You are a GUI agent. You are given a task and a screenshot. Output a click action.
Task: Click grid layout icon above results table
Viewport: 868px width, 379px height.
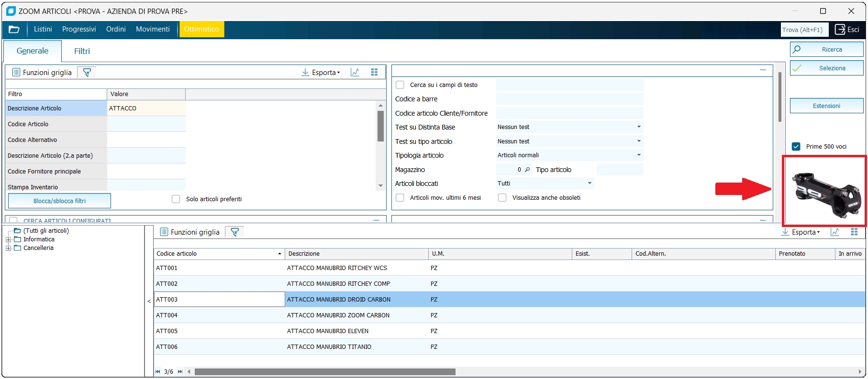pyautogui.click(x=854, y=232)
